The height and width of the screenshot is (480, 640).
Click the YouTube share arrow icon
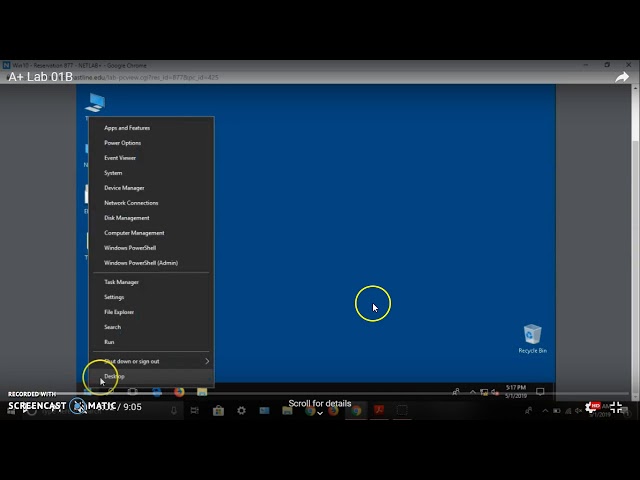pos(622,77)
